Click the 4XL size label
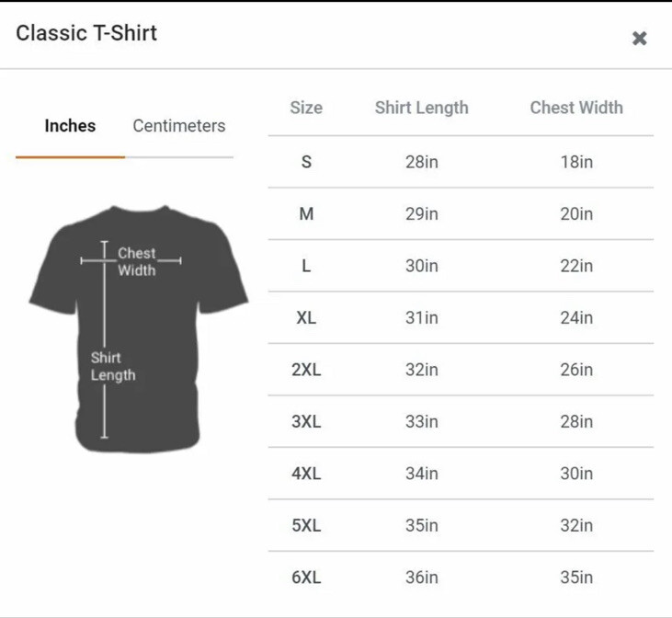 click(306, 474)
